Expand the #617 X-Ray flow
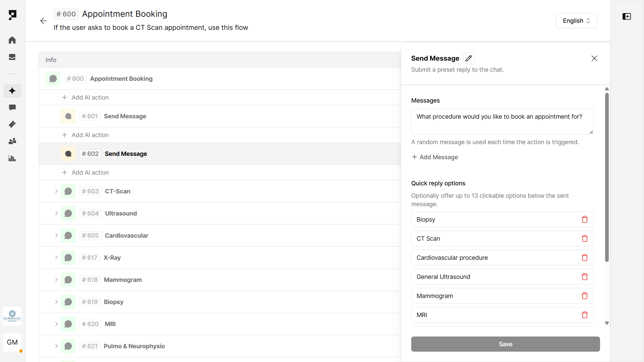The image size is (644, 362). point(56,258)
